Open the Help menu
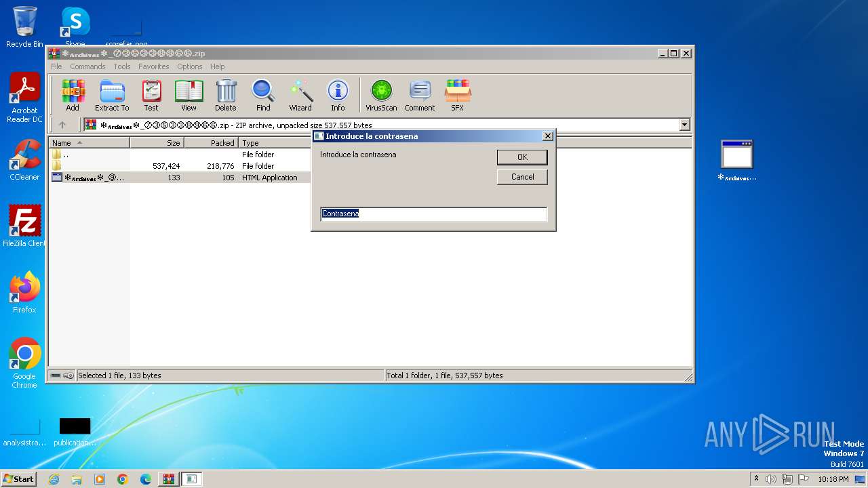 click(x=217, y=66)
